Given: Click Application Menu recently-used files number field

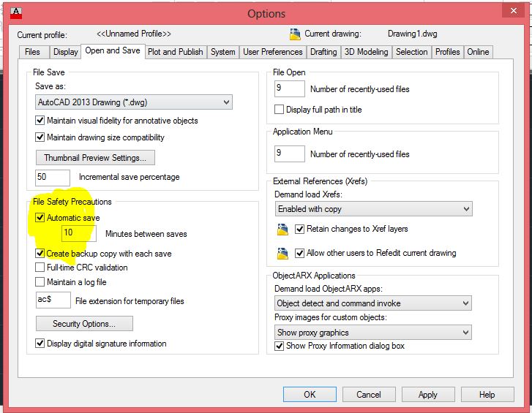Looking at the screenshot, I should 289,154.
